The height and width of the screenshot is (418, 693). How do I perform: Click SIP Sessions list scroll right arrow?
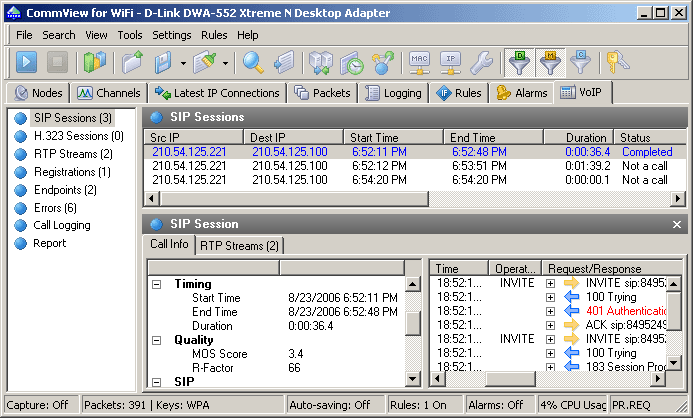(x=678, y=199)
